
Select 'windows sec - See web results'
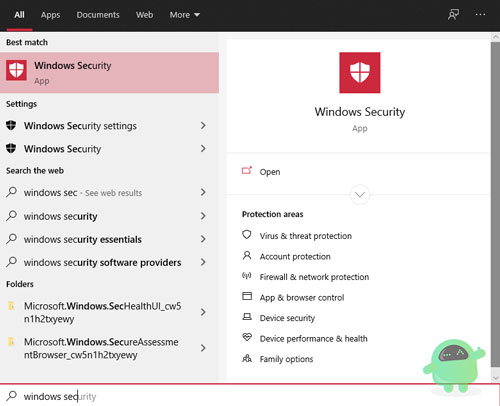click(x=109, y=192)
